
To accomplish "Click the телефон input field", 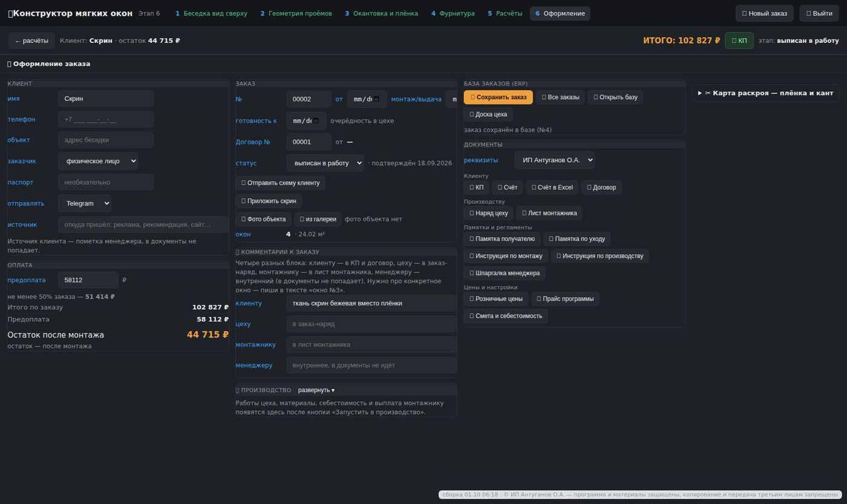I will [x=106, y=119].
